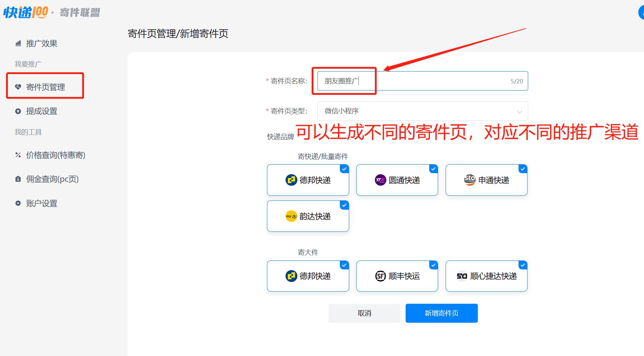644x356 pixels.
Task: Click the percent icon beside 价格查询(特惠寄)
Action: coord(18,155)
